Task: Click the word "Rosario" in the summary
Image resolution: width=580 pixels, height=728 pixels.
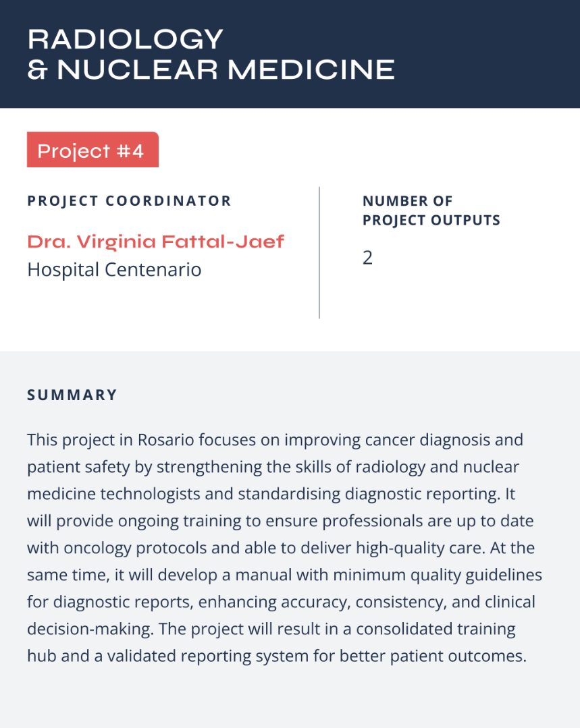Action: pyautogui.click(x=166, y=440)
